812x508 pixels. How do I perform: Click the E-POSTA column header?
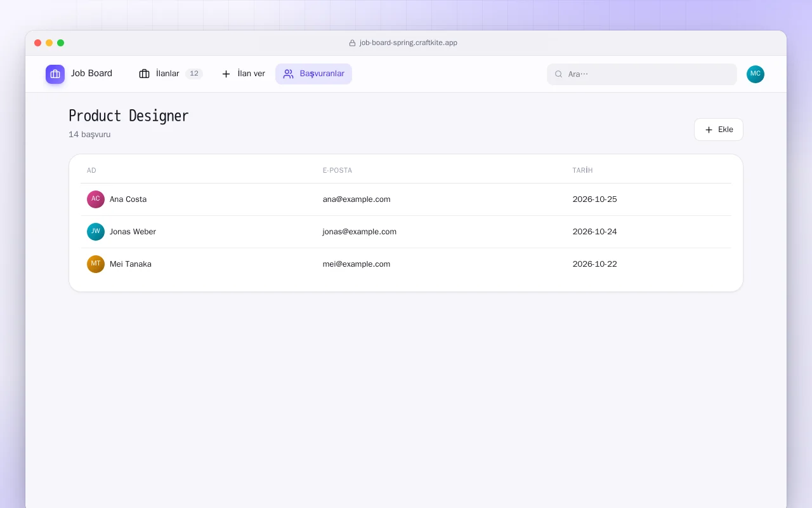(337, 170)
